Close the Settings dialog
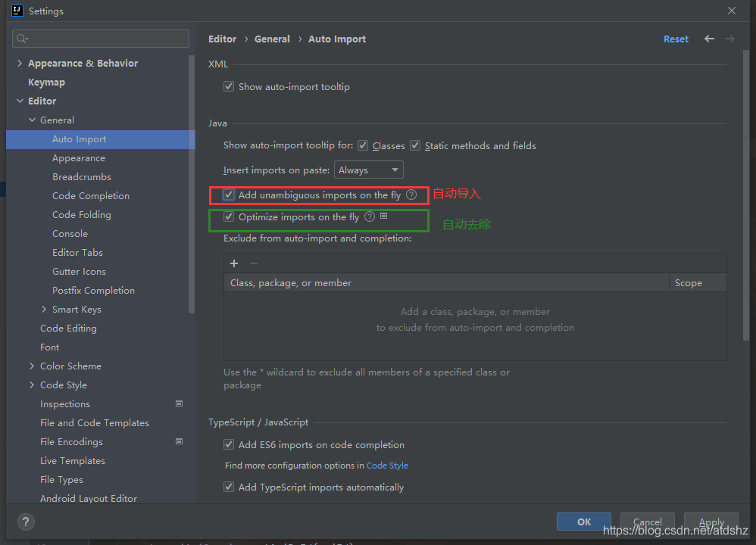 (x=732, y=11)
